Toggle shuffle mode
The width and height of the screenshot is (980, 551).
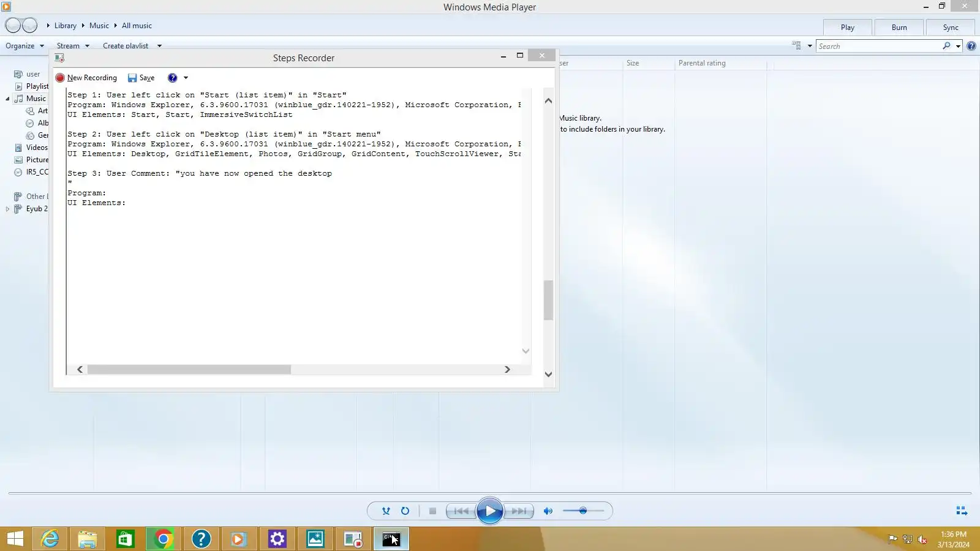386,511
